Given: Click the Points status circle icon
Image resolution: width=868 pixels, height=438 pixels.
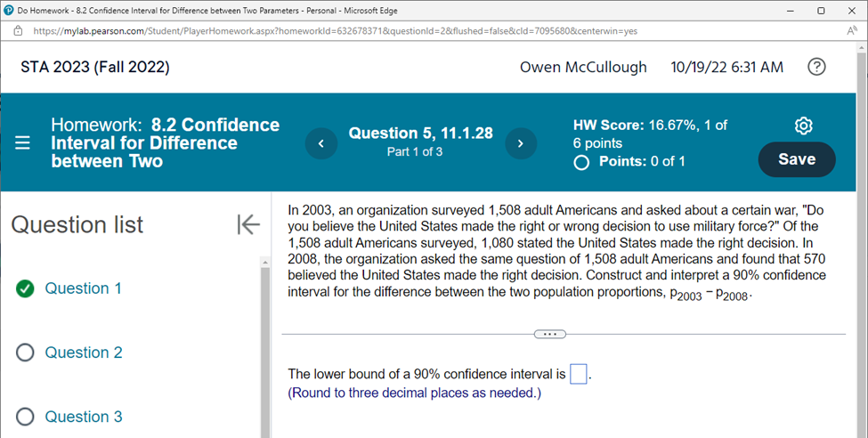Looking at the screenshot, I should pos(581,162).
